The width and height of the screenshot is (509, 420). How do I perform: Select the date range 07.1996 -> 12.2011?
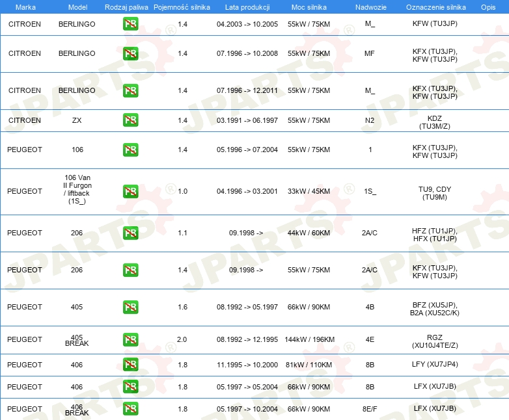(x=247, y=90)
